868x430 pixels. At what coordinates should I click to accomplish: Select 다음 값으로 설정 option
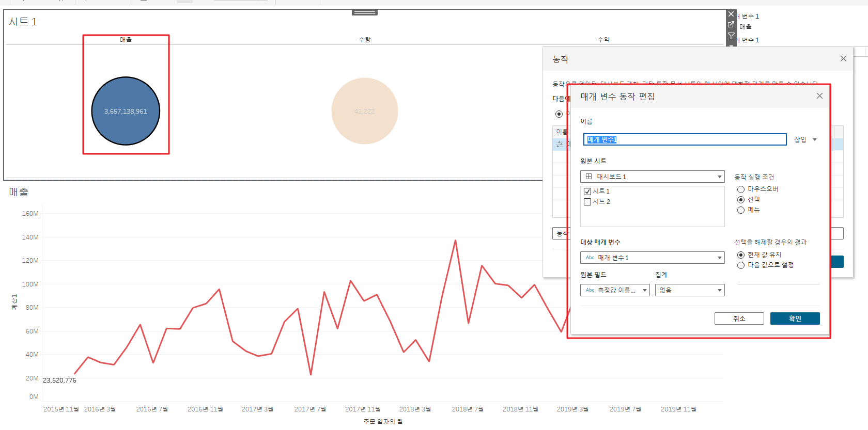point(741,265)
